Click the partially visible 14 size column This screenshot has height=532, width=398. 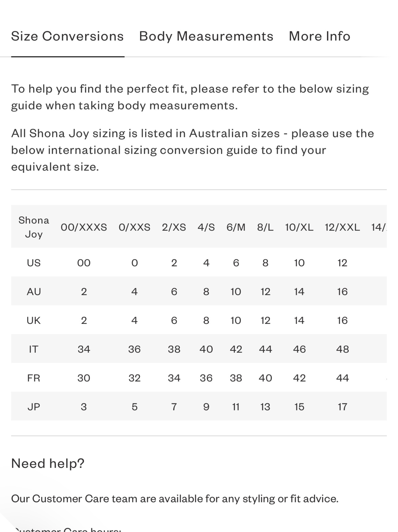pos(379,227)
